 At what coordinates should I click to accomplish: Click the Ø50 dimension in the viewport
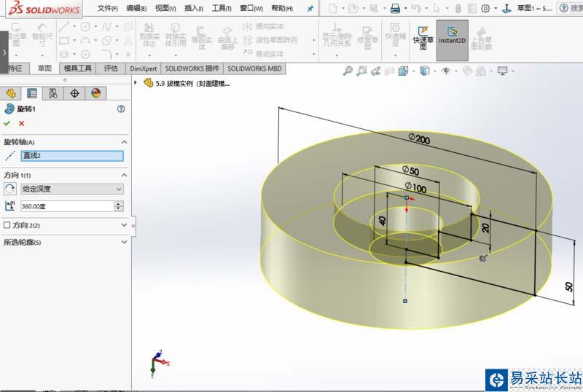click(x=411, y=170)
